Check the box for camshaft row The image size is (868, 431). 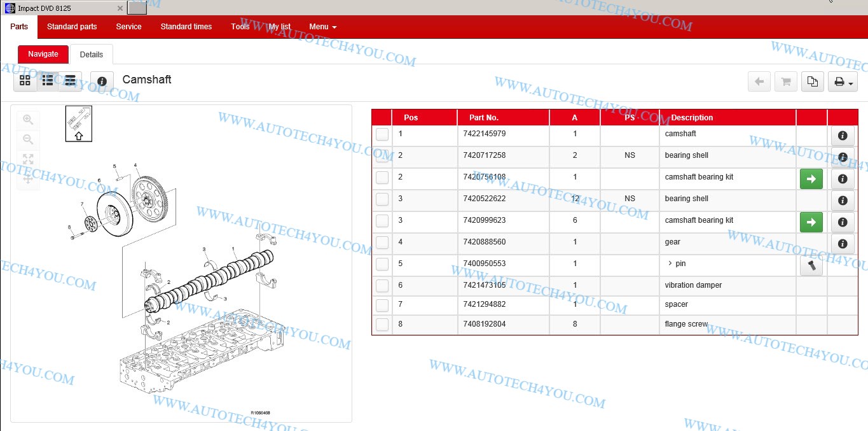tap(382, 134)
